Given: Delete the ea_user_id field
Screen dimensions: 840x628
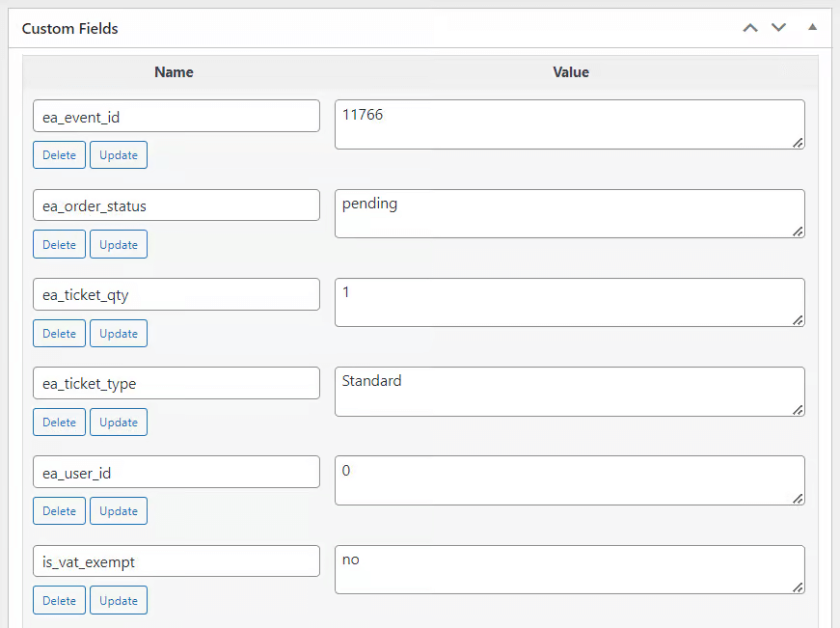Looking at the screenshot, I should coord(59,511).
